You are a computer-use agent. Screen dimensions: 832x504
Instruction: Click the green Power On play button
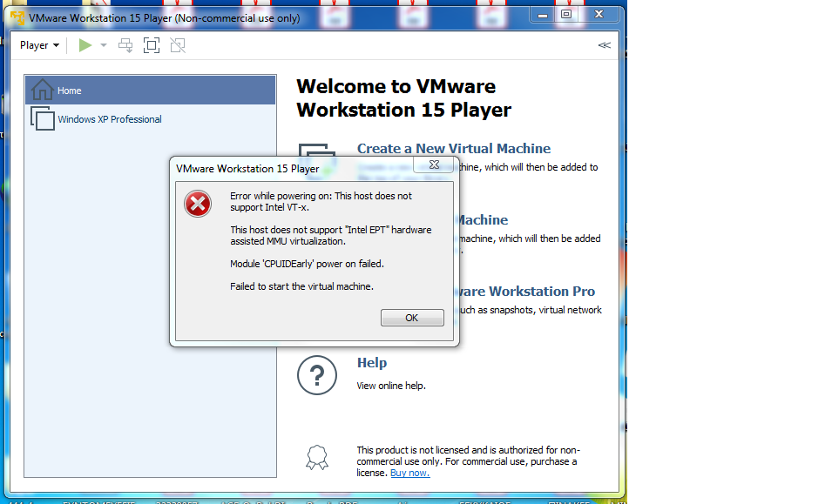[x=85, y=45]
